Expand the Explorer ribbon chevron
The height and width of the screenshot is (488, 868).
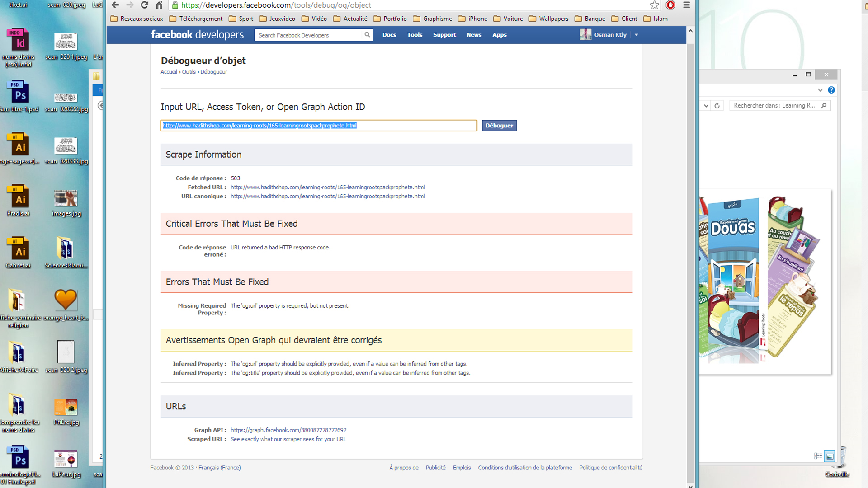point(820,90)
